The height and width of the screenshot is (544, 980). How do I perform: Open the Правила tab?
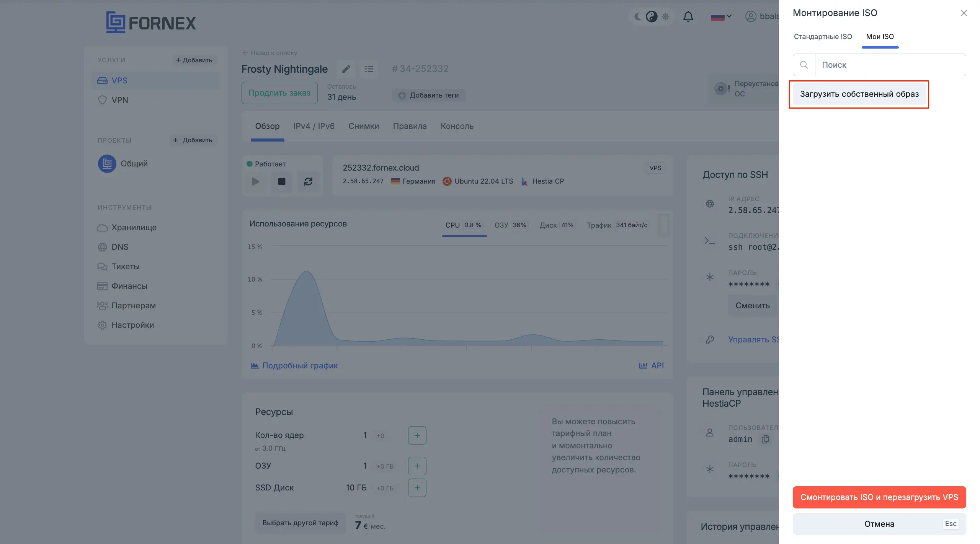(x=410, y=126)
